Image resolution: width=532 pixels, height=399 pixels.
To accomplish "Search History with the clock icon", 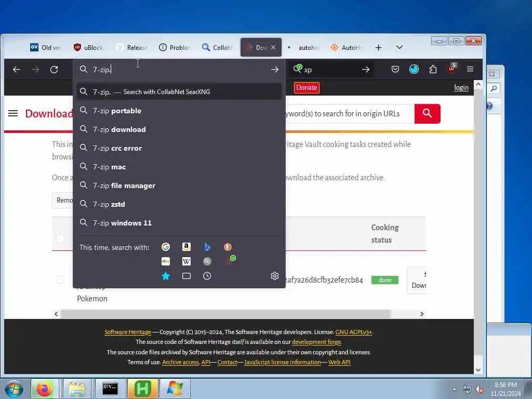I will pyautogui.click(x=207, y=276).
